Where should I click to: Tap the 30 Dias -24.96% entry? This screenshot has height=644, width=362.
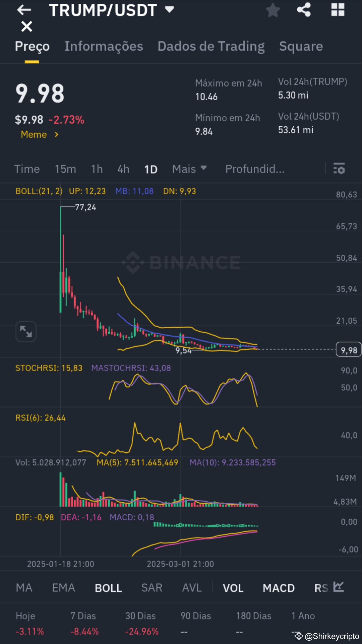[142, 624]
